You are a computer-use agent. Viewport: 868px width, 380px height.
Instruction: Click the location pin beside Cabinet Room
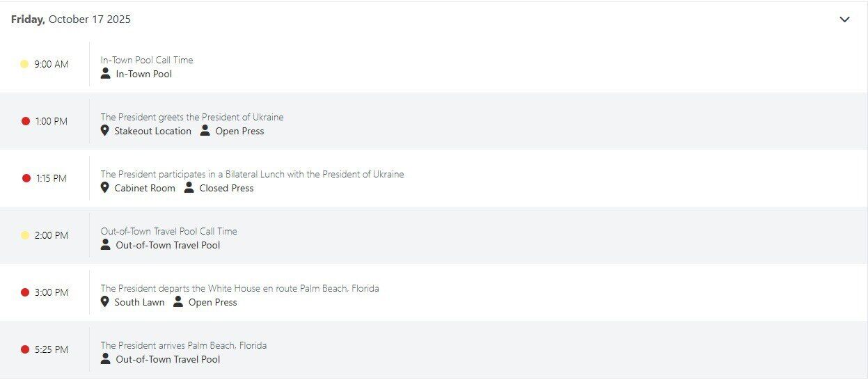[105, 187]
